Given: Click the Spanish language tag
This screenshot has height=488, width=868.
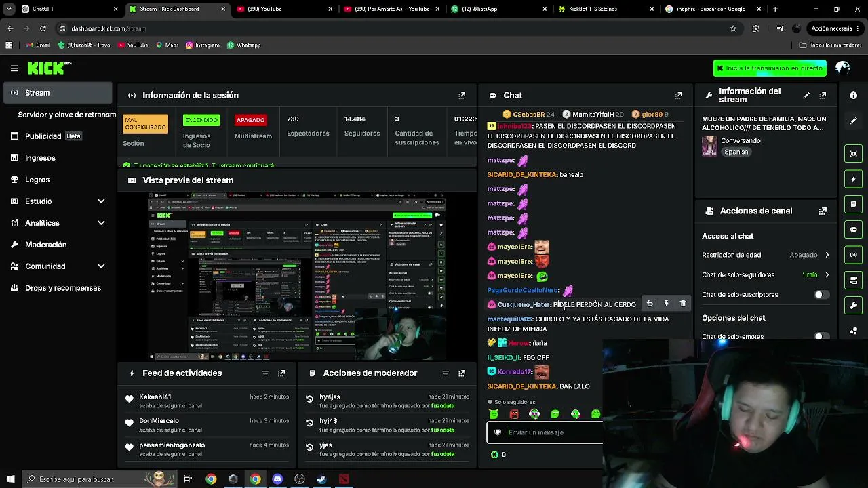Looking at the screenshot, I should tap(736, 152).
